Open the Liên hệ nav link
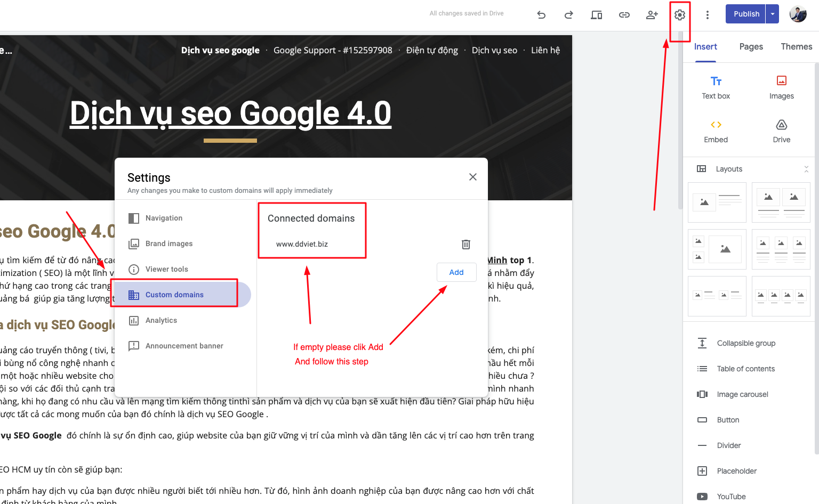This screenshot has width=819, height=504. pos(545,50)
